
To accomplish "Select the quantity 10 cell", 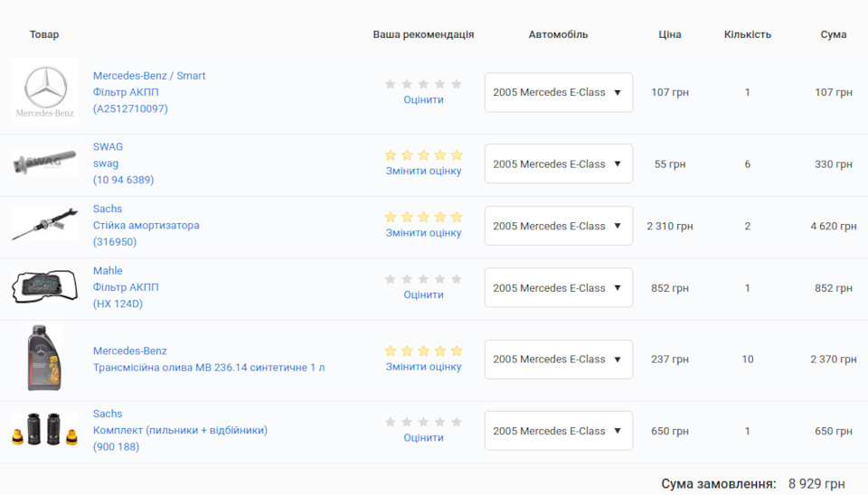I will [x=748, y=360].
